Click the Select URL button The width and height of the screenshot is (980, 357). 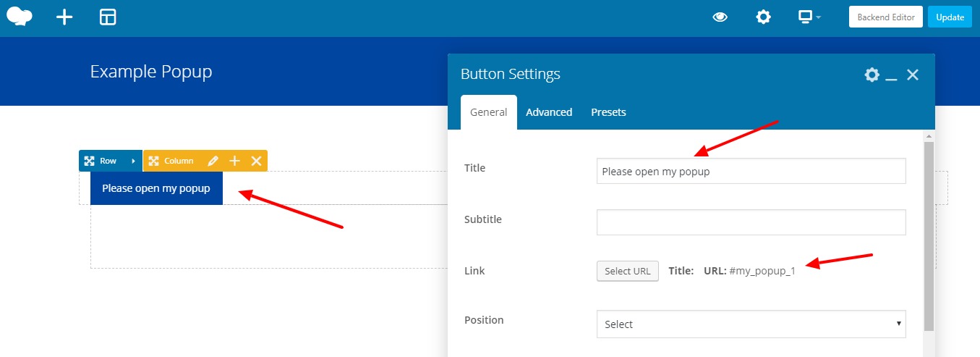627,271
